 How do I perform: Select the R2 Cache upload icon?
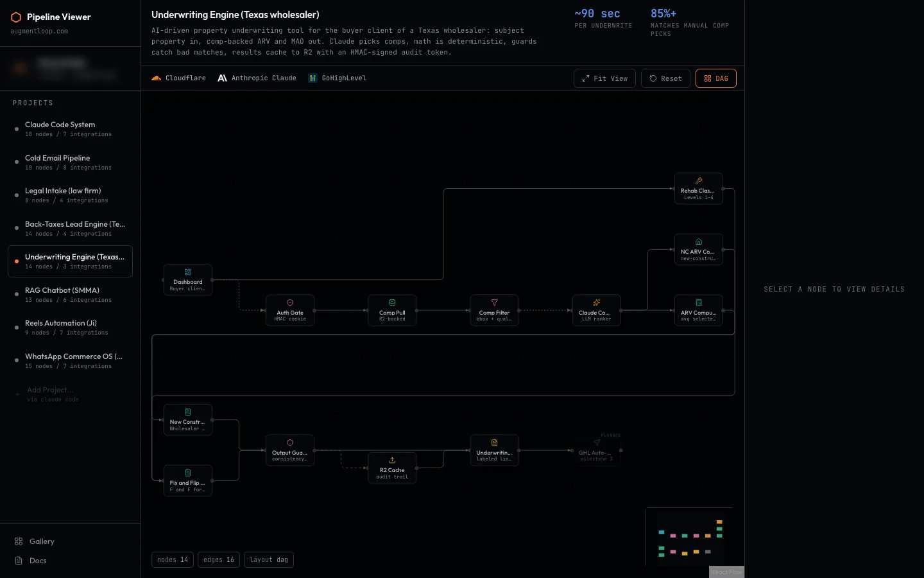pos(392,460)
